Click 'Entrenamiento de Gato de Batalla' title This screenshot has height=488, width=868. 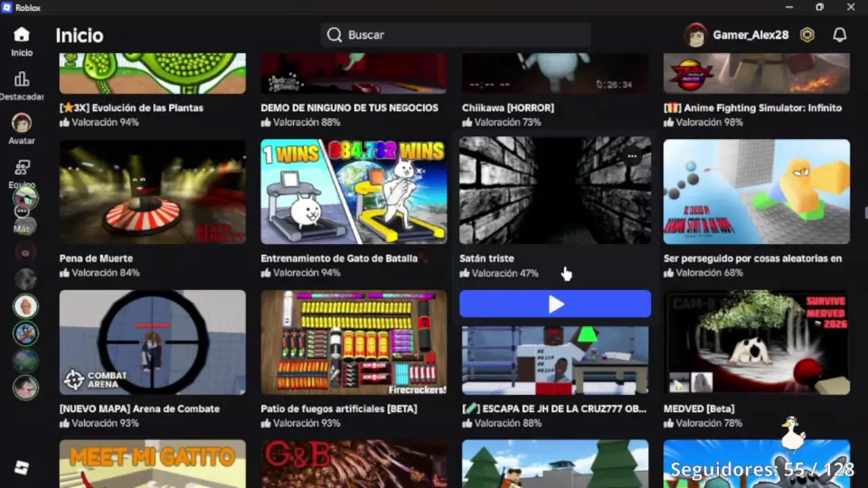pos(339,258)
